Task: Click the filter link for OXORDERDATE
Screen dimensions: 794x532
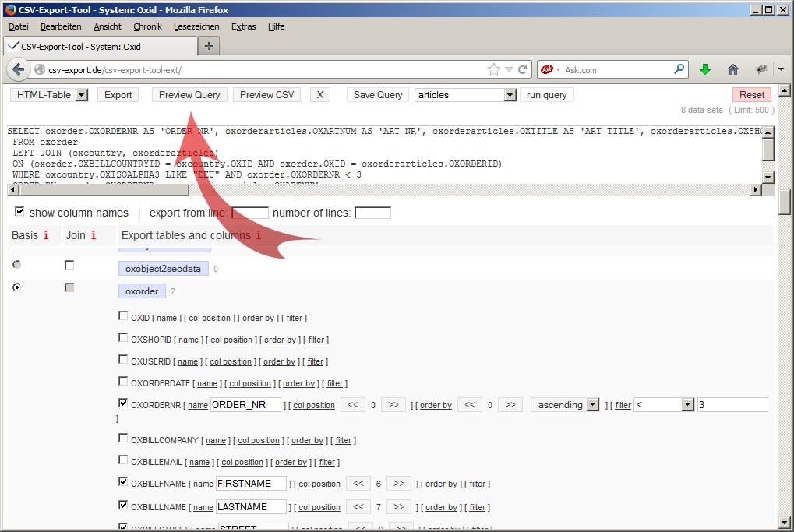Action: (335, 383)
